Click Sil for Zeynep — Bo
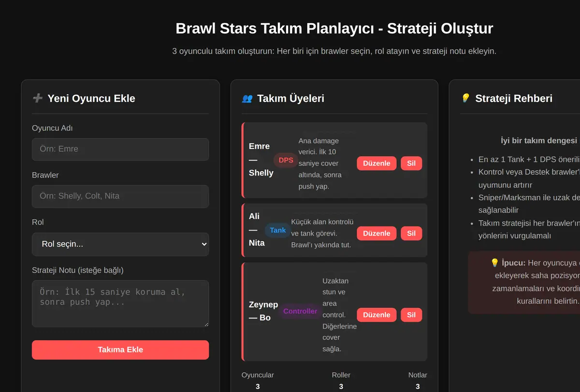 411,315
